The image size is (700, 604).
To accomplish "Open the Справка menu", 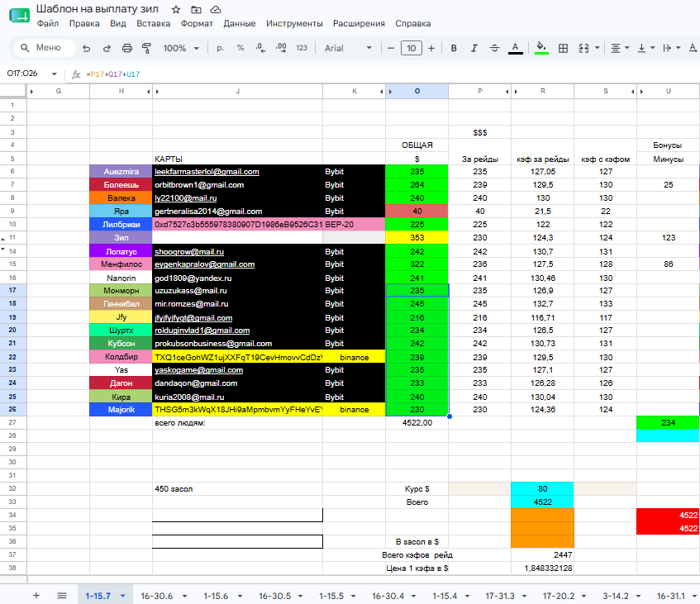I will point(413,24).
